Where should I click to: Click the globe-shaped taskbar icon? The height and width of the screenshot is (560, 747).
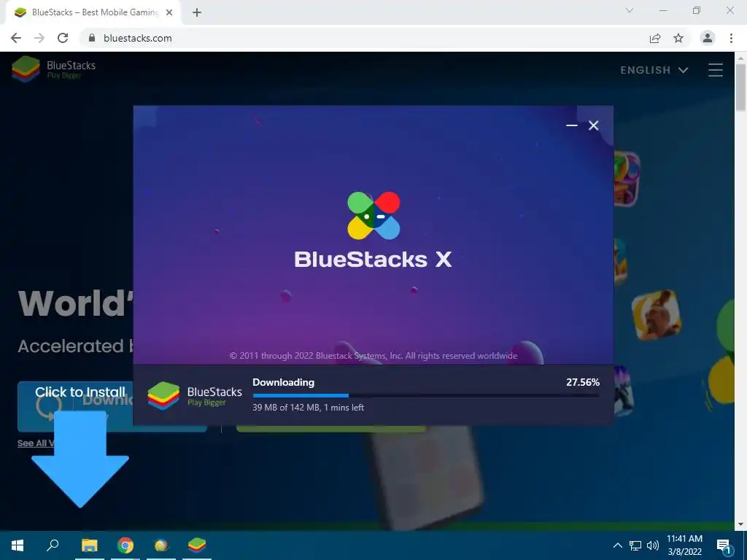(161, 545)
